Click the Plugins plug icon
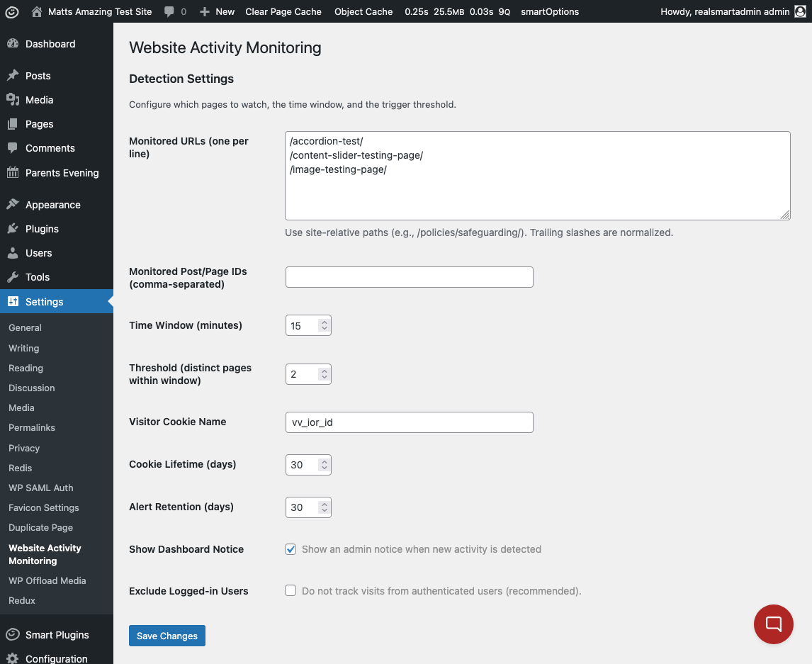Viewport: 812px width, 664px height. pyautogui.click(x=13, y=229)
